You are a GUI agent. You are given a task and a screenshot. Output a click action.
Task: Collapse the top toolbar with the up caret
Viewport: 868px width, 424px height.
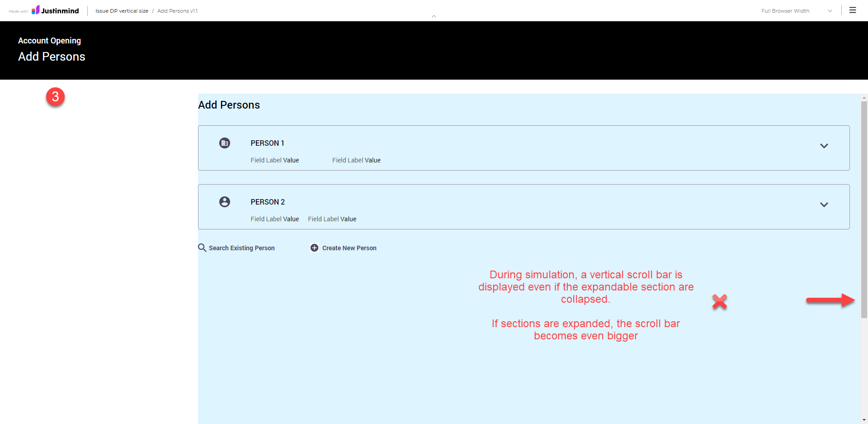(434, 16)
